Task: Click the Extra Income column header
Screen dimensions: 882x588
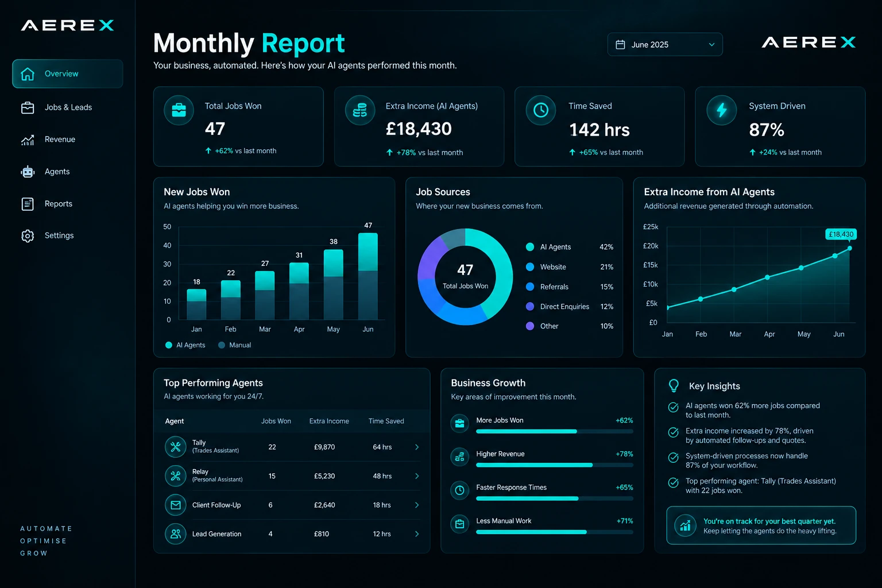Action: click(329, 421)
